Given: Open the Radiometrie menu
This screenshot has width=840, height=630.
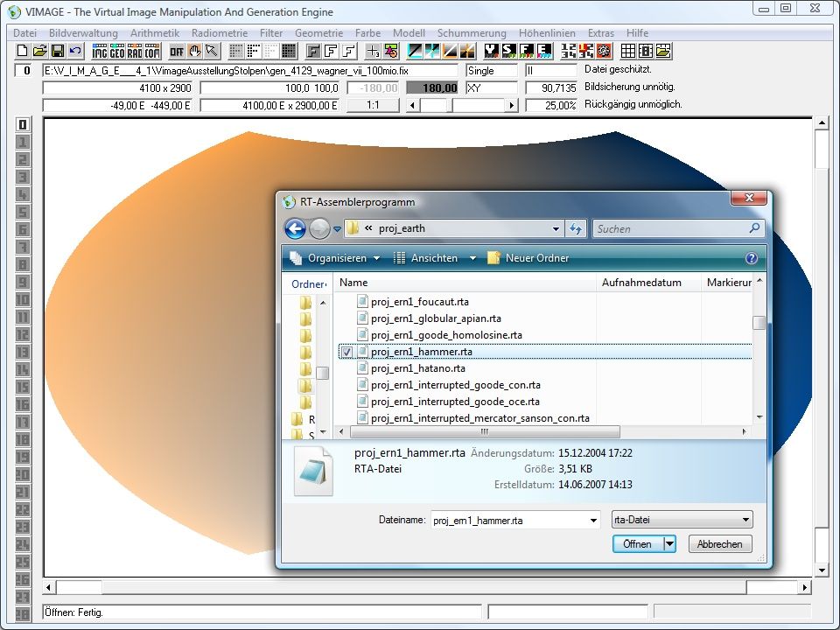Looking at the screenshot, I should click(220, 33).
